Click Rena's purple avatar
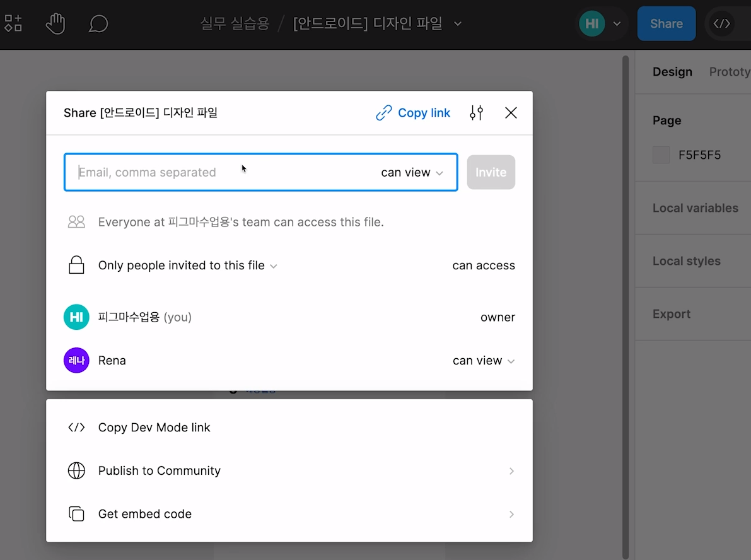Screen dimensions: 751x560 [77, 360]
